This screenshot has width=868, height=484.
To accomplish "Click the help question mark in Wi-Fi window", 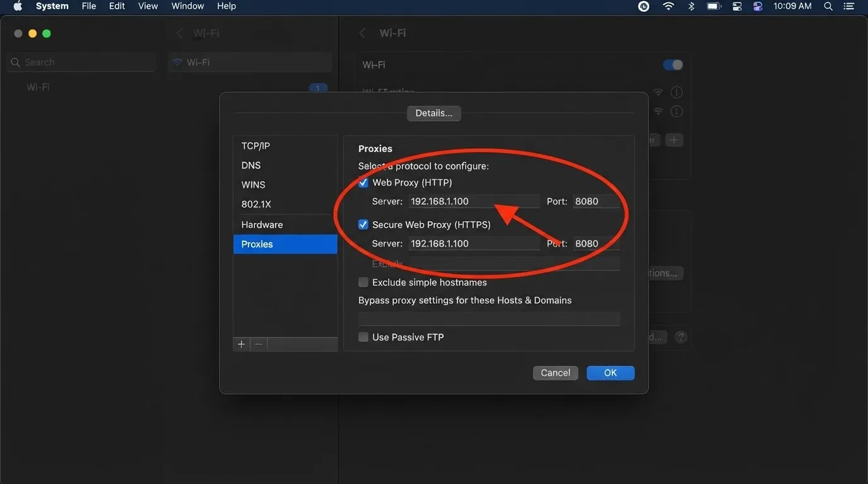I will (681, 337).
